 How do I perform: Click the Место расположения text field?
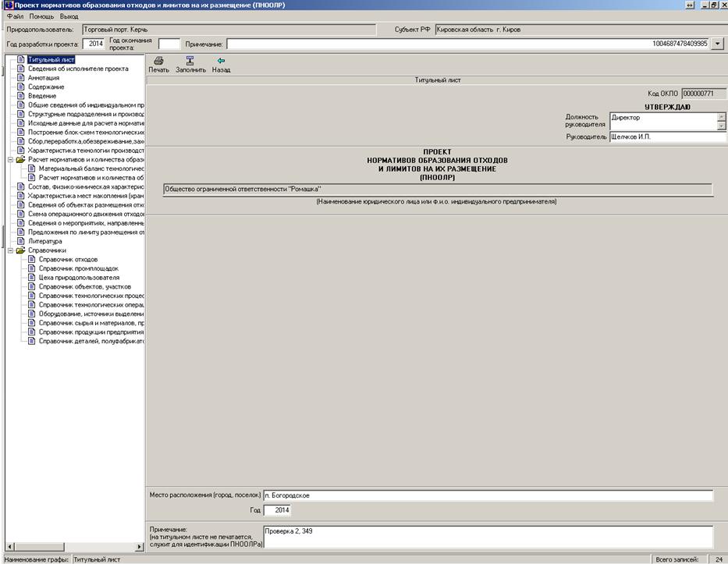tap(488, 495)
